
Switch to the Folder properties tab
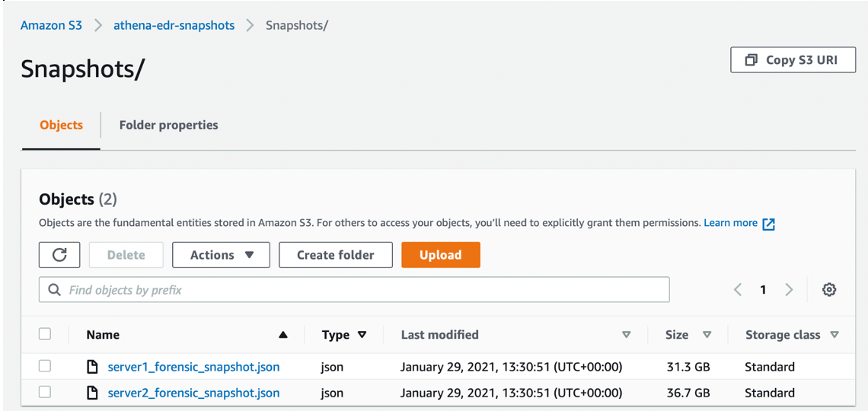coord(168,125)
